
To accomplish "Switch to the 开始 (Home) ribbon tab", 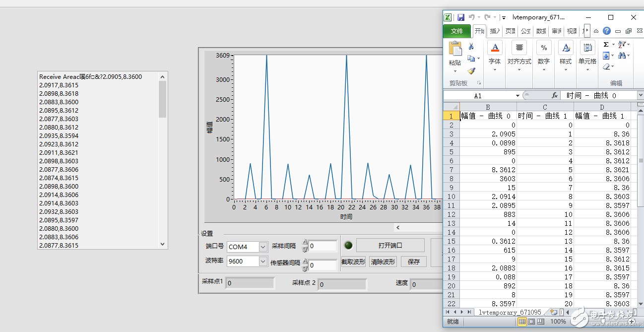I will pyautogui.click(x=479, y=31).
